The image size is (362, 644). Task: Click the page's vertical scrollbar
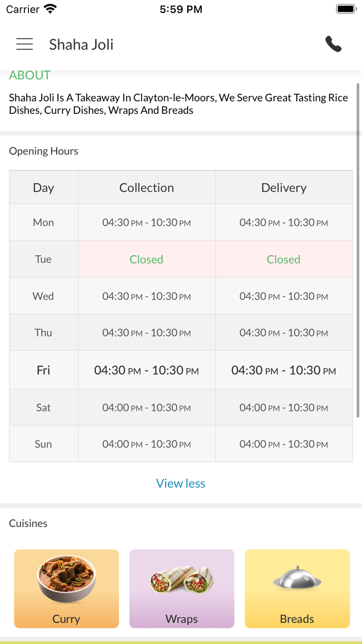tap(358, 248)
